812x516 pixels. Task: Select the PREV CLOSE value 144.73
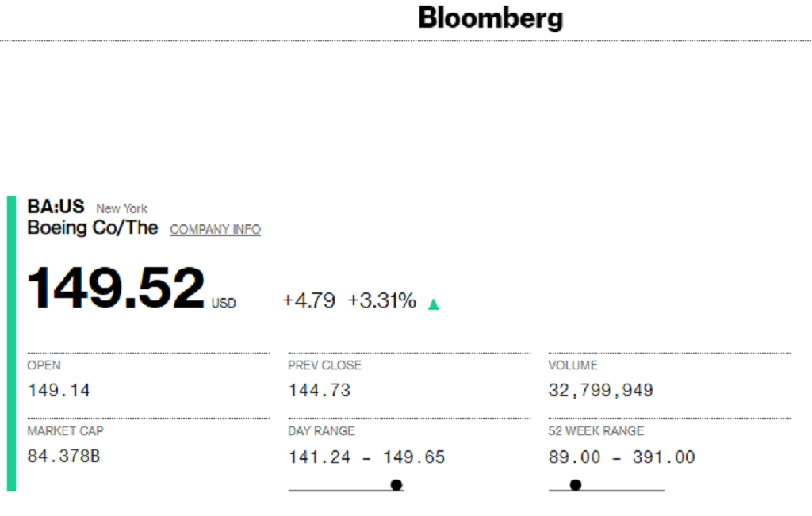pyautogui.click(x=320, y=390)
